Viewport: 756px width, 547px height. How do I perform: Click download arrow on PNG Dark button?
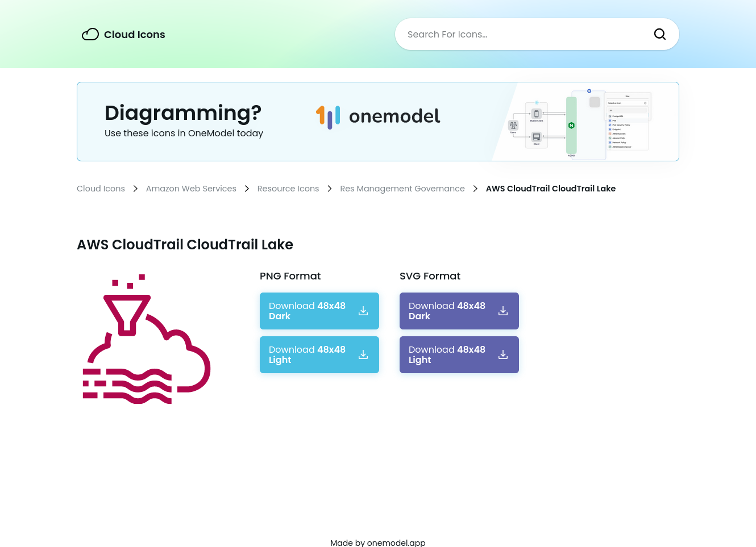tap(363, 311)
